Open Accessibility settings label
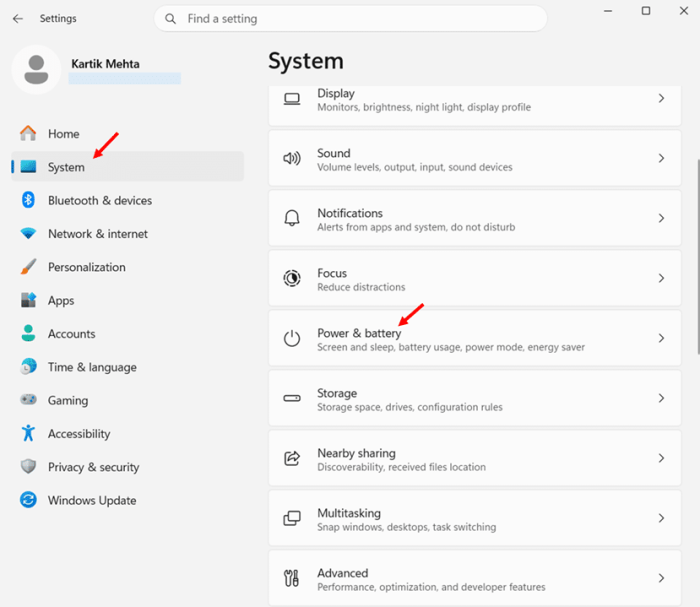This screenshot has width=700, height=607. pyautogui.click(x=79, y=434)
